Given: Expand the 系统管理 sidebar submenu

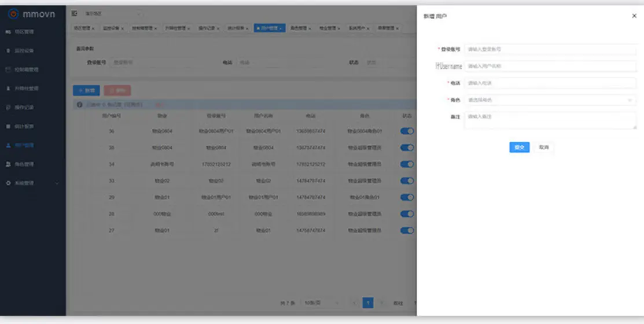Looking at the screenshot, I should pos(32,183).
